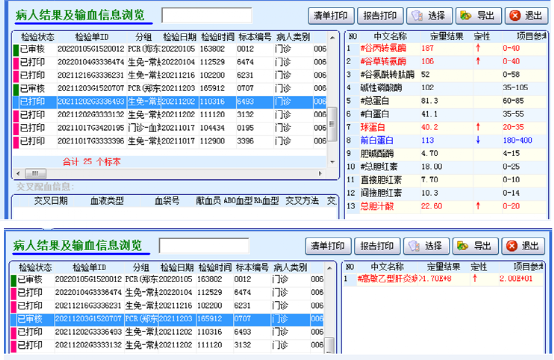Click highlighted row 20211203G1520707 in lower window
The height and width of the screenshot is (360, 554).
[x=167, y=319]
